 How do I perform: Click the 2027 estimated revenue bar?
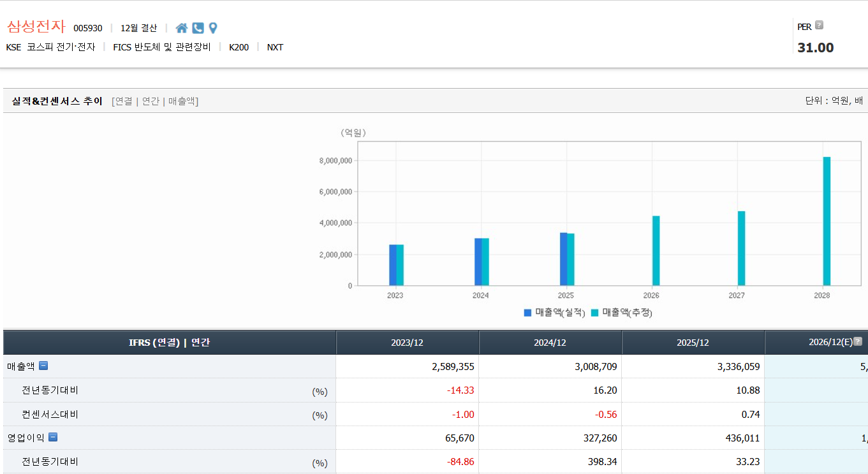742,248
